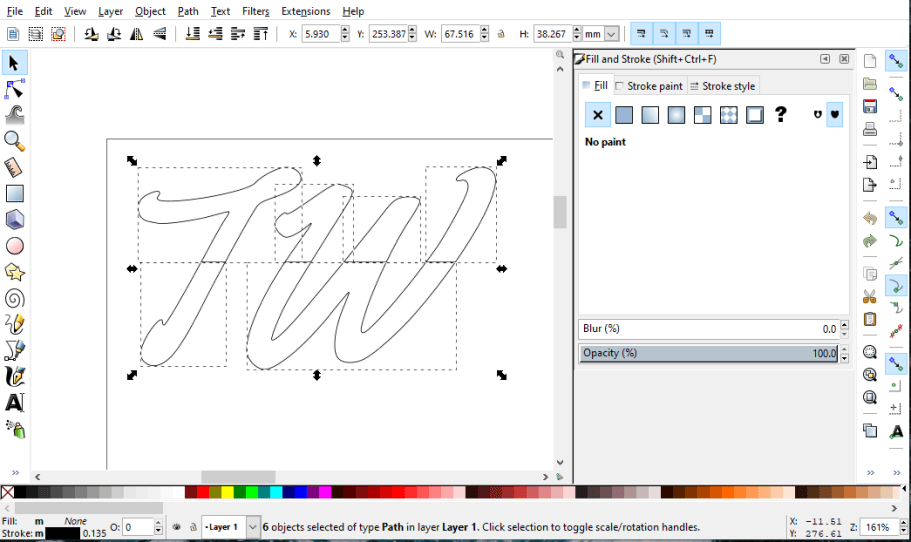The height and width of the screenshot is (542, 911).
Task: Open the Extensions menu
Action: click(x=305, y=11)
